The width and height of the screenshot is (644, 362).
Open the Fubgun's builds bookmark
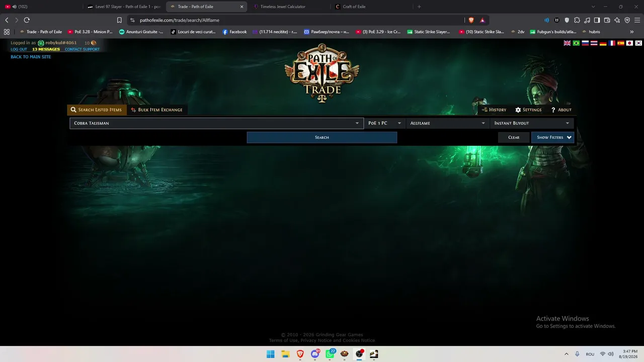point(553,32)
